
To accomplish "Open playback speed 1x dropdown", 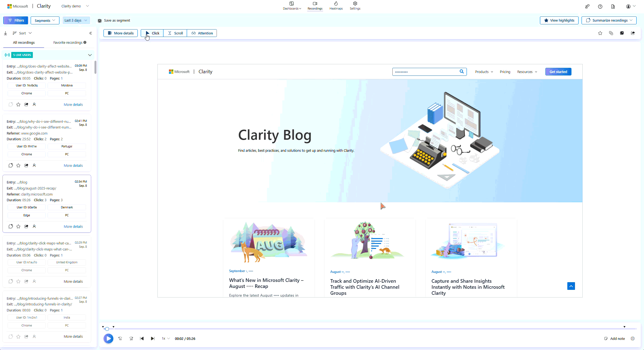I will point(166,339).
